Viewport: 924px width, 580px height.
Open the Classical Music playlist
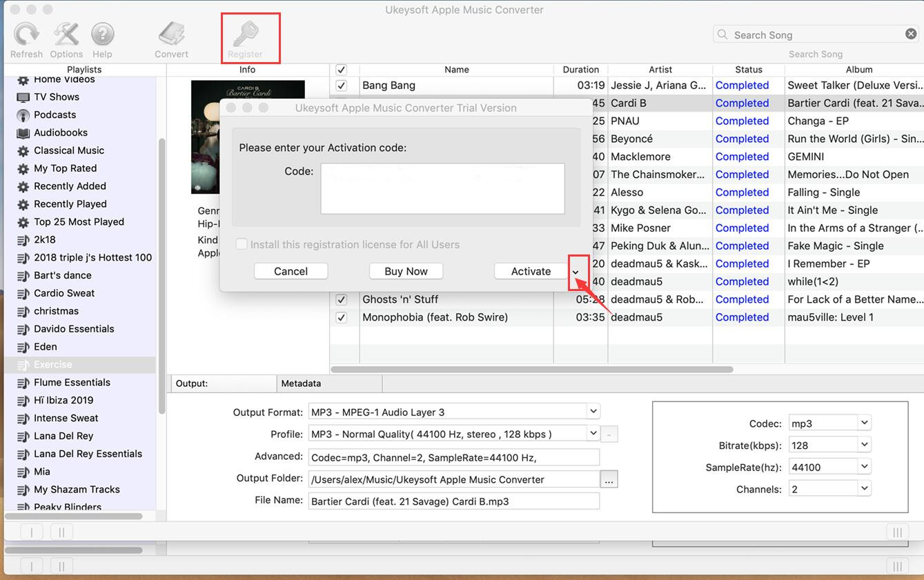(x=69, y=150)
